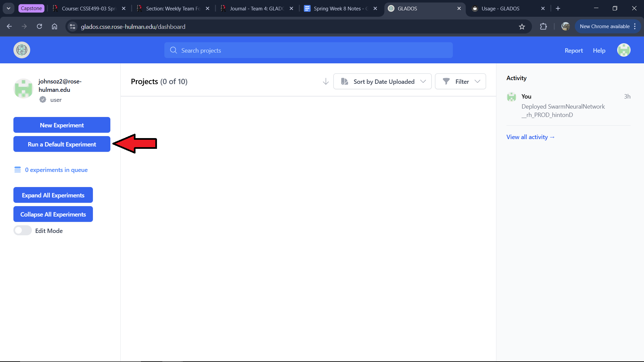The height and width of the screenshot is (362, 644).
Task: Open Sort by Date Uploaded dropdown
Action: click(x=382, y=81)
